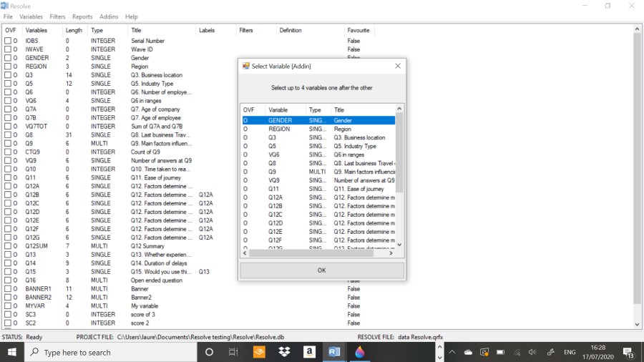Open Dropbox from the taskbar

tap(284, 352)
